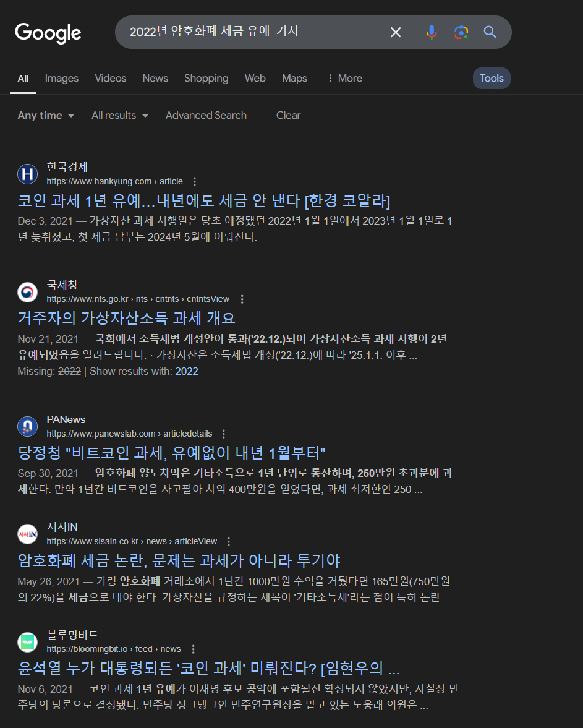Click the 국세청 site favicon
This screenshot has height=728, width=583.
point(27,292)
